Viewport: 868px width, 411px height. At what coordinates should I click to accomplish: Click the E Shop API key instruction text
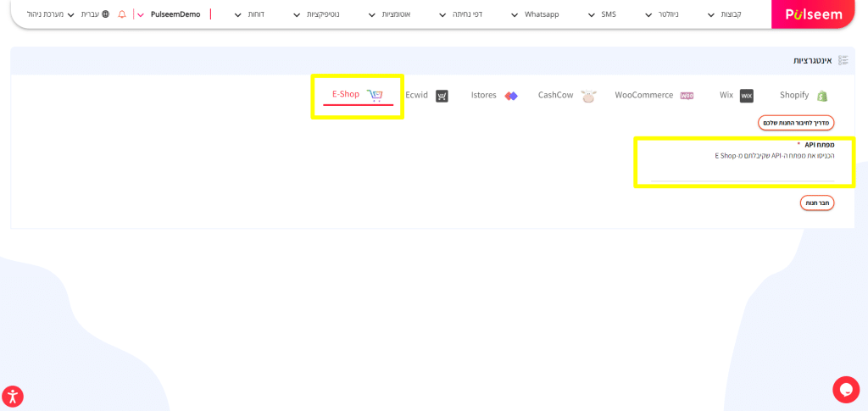775,156
